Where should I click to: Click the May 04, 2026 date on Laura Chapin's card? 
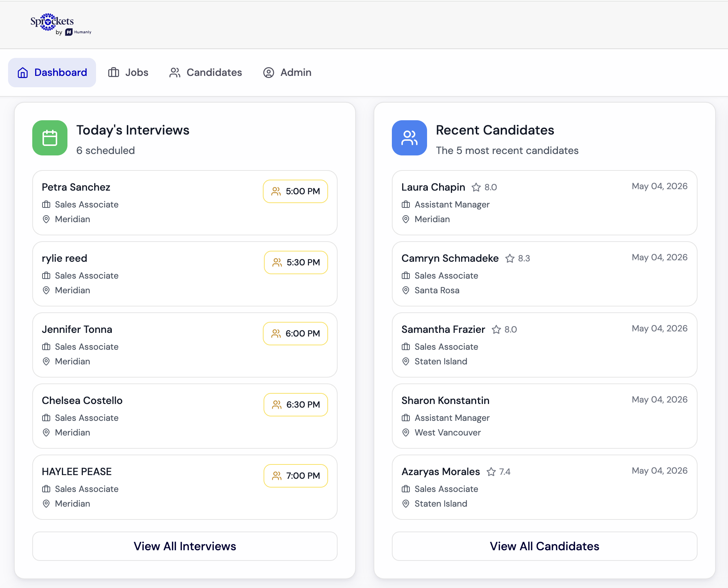[659, 186]
